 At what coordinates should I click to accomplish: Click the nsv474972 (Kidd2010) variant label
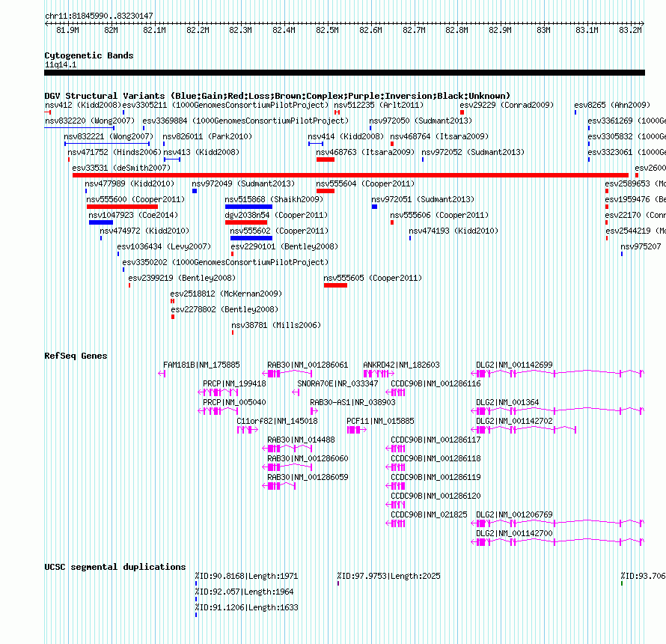144,231
